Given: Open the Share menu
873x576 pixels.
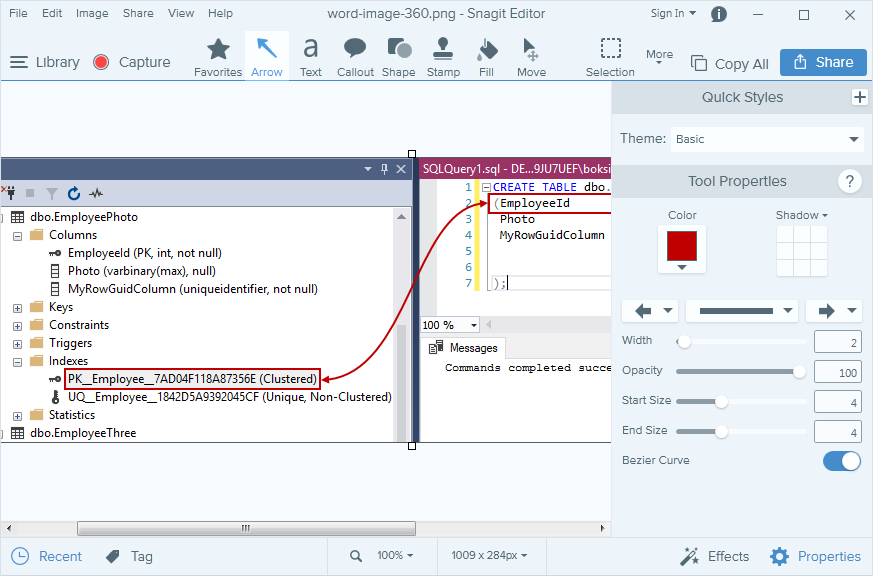Looking at the screenshot, I should point(138,13).
